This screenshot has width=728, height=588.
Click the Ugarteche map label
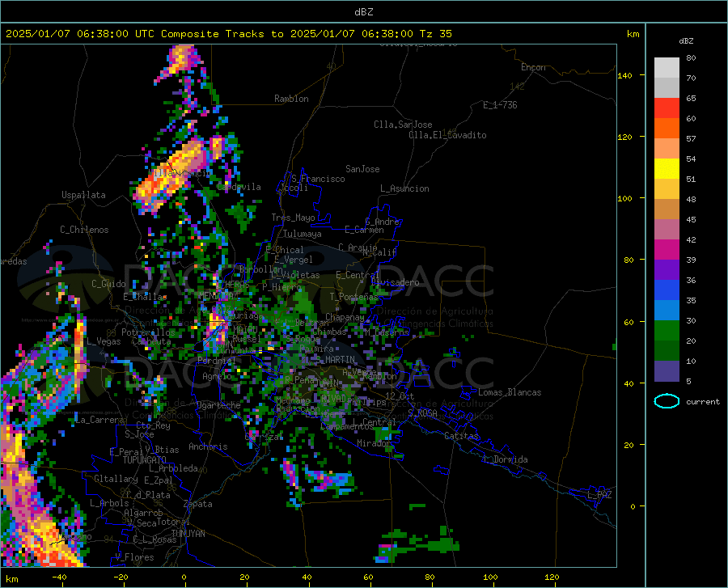point(218,405)
